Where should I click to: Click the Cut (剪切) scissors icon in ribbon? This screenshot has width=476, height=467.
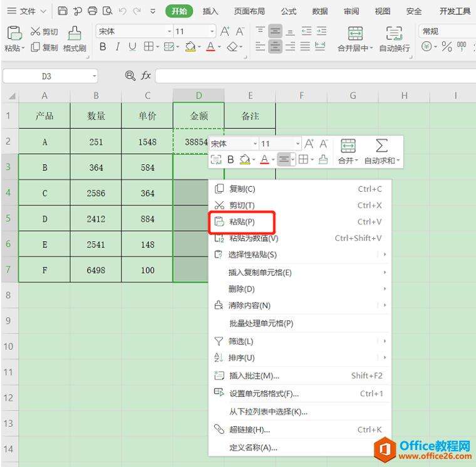point(35,31)
